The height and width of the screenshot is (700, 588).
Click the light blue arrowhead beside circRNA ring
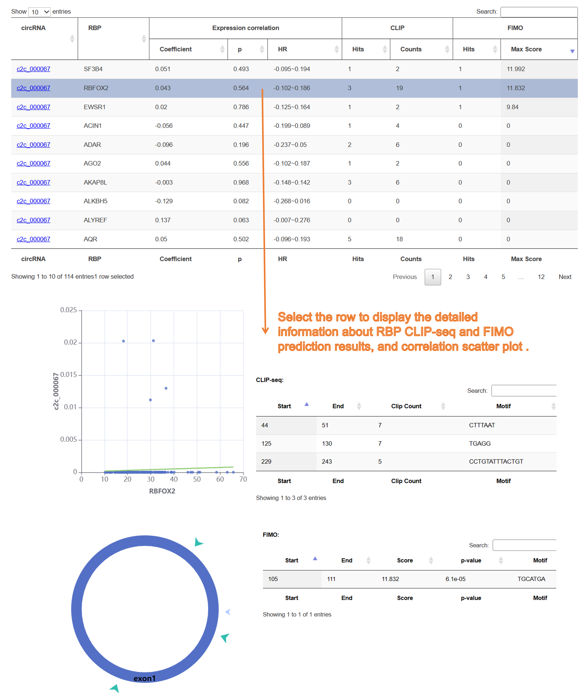pyautogui.click(x=228, y=612)
